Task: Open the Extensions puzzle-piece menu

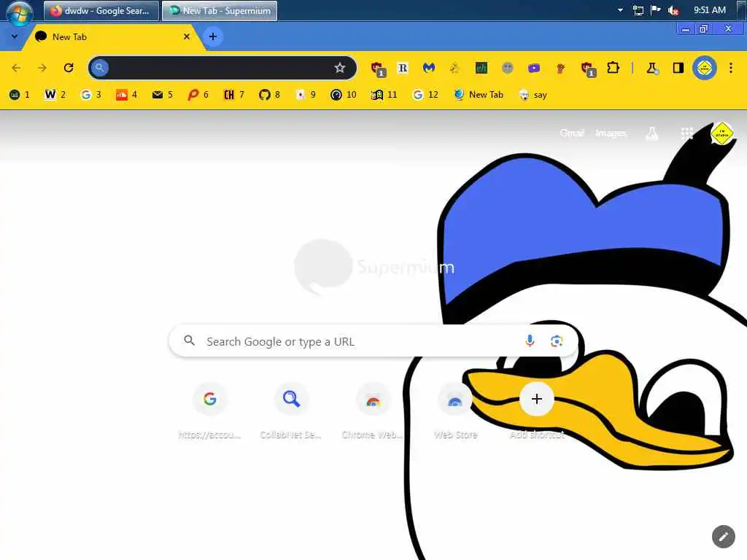Action: coord(613,68)
